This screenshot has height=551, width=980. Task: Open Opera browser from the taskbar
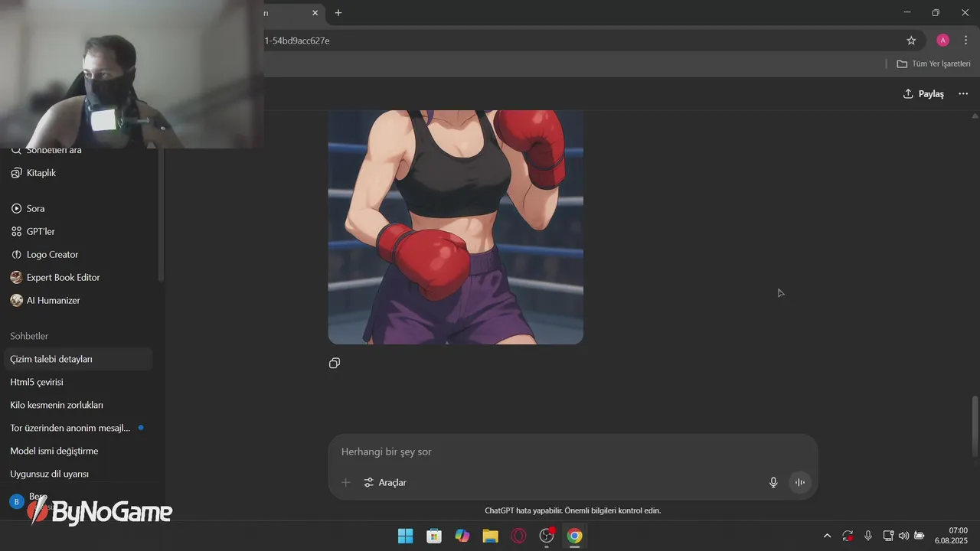coord(519,536)
